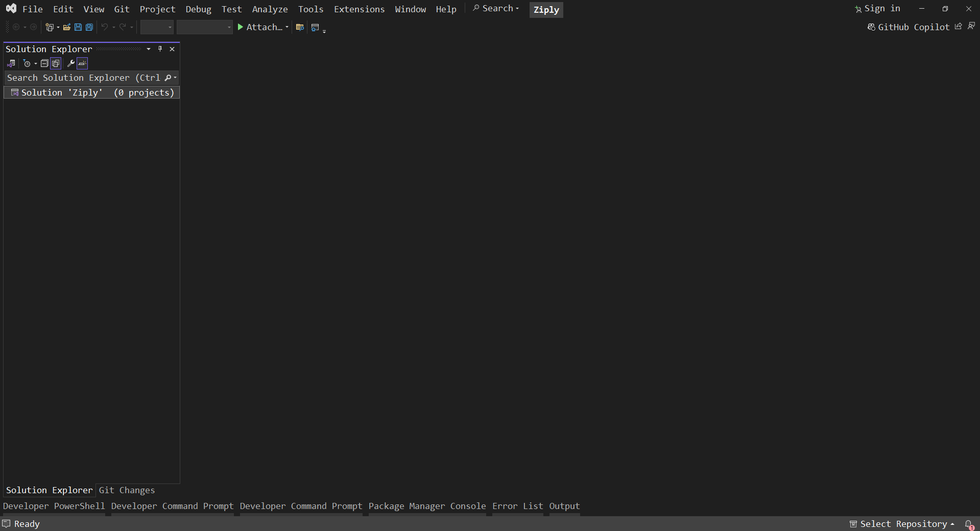Open the Navigate Backward history dropdown arrow
The image size is (980, 531).
tap(25, 27)
